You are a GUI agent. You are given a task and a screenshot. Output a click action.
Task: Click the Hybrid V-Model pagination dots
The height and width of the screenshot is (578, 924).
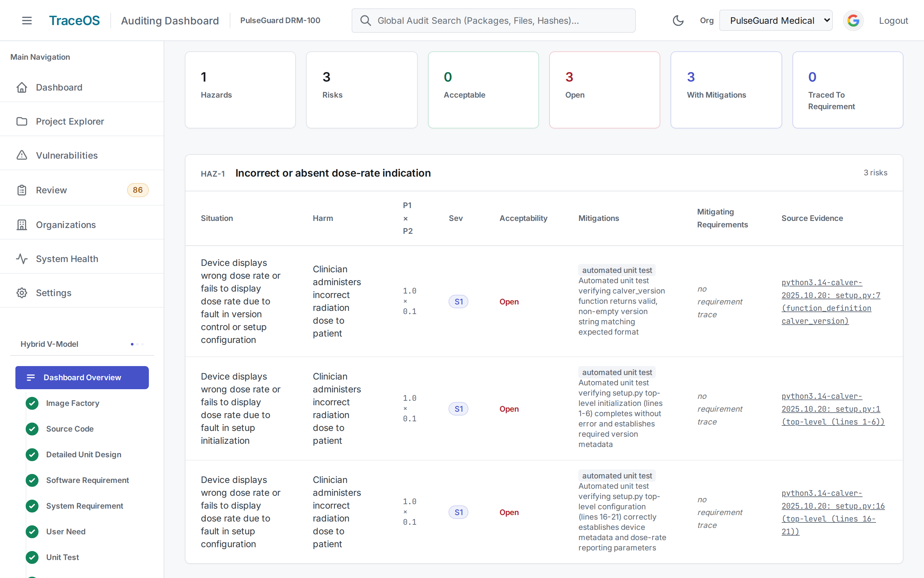click(137, 344)
